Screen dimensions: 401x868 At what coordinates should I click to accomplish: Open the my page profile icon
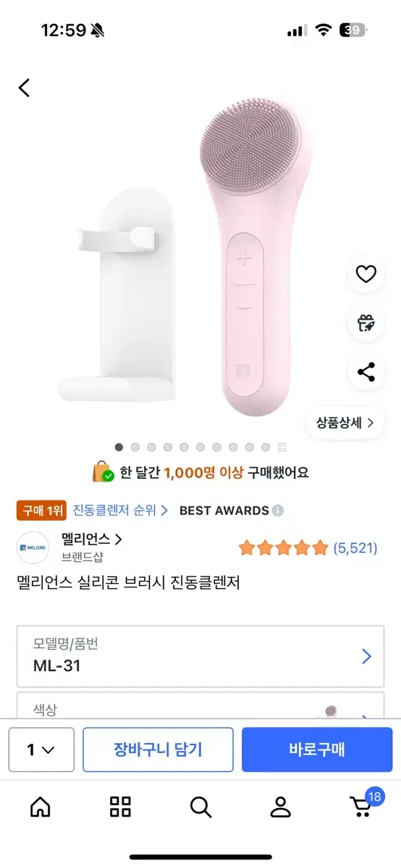(280, 807)
